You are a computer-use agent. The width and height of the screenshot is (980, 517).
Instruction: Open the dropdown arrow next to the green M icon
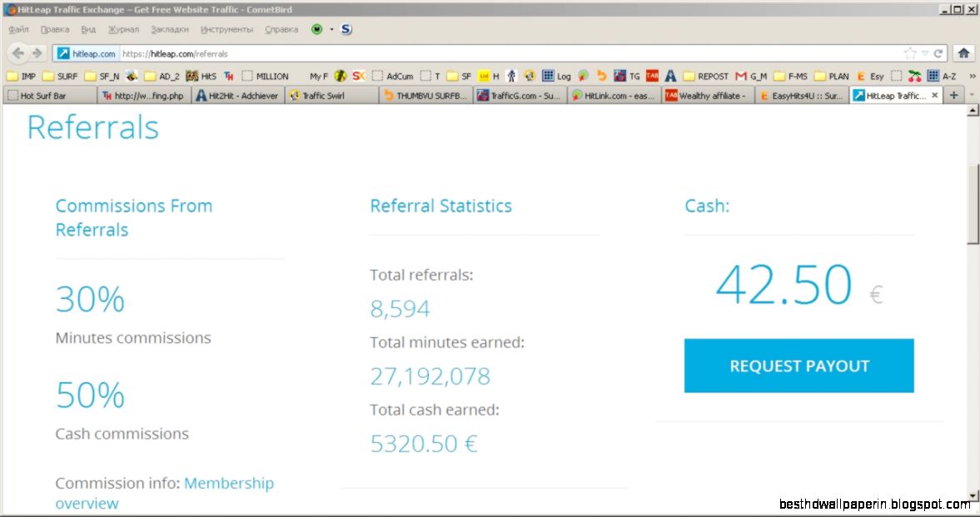(331, 29)
